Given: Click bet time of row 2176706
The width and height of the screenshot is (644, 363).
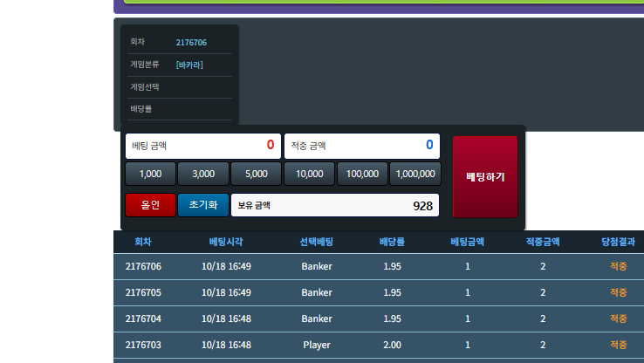Looking at the screenshot, I should [226, 266].
